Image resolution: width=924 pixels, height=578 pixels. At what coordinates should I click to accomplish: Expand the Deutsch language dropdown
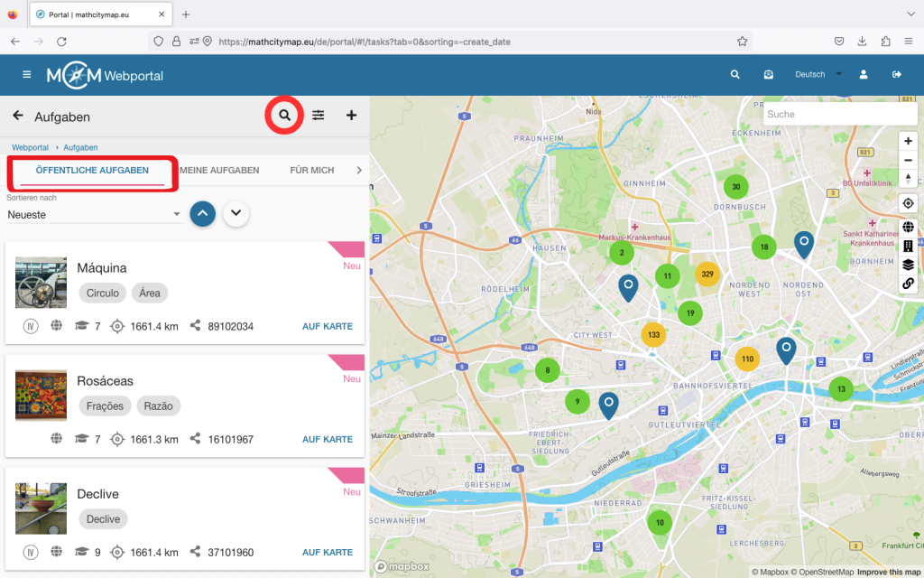(x=817, y=75)
